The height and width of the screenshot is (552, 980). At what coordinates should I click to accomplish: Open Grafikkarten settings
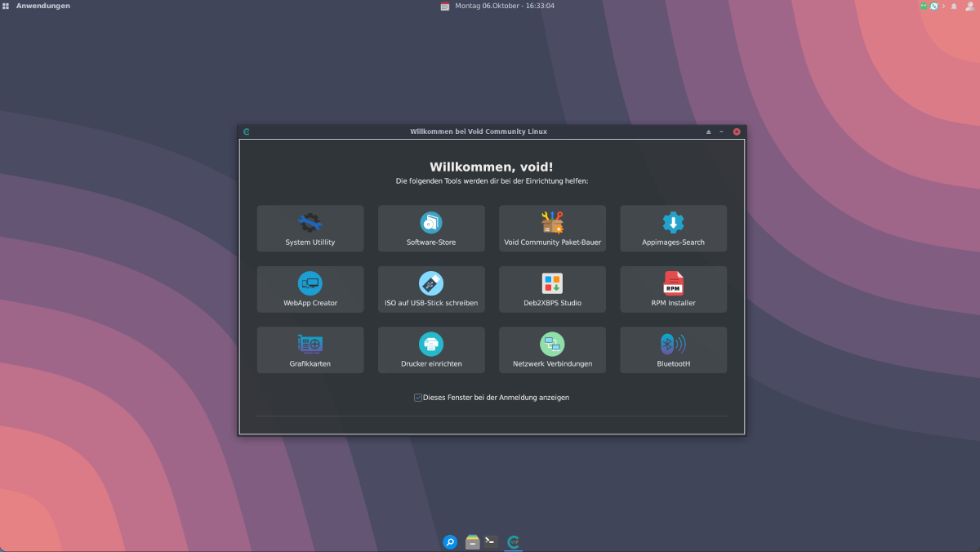[310, 350]
